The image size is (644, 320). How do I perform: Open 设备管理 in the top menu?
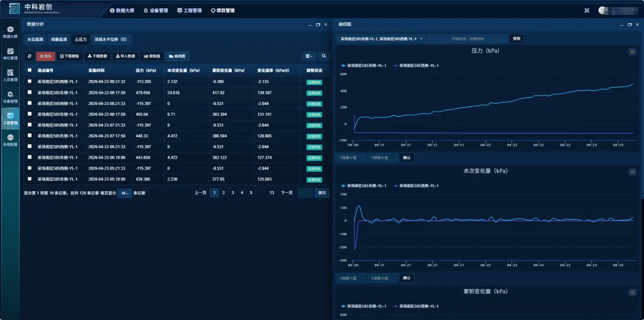click(156, 10)
